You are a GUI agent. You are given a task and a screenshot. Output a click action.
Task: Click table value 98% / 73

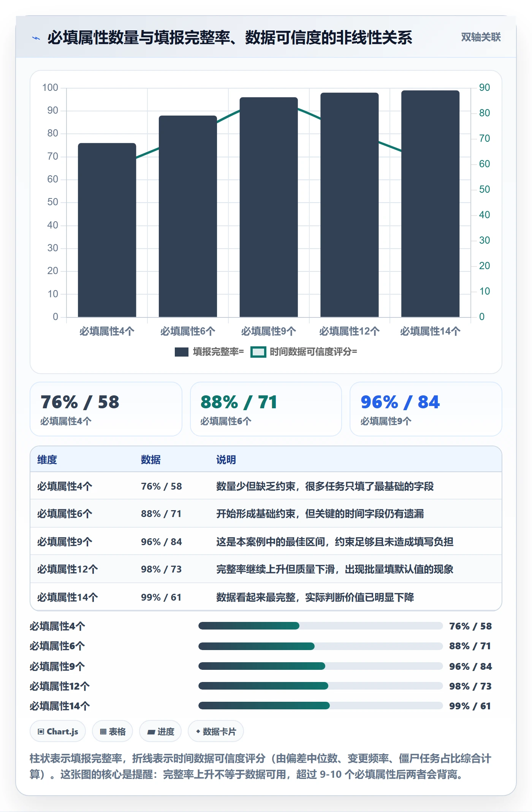161,569
